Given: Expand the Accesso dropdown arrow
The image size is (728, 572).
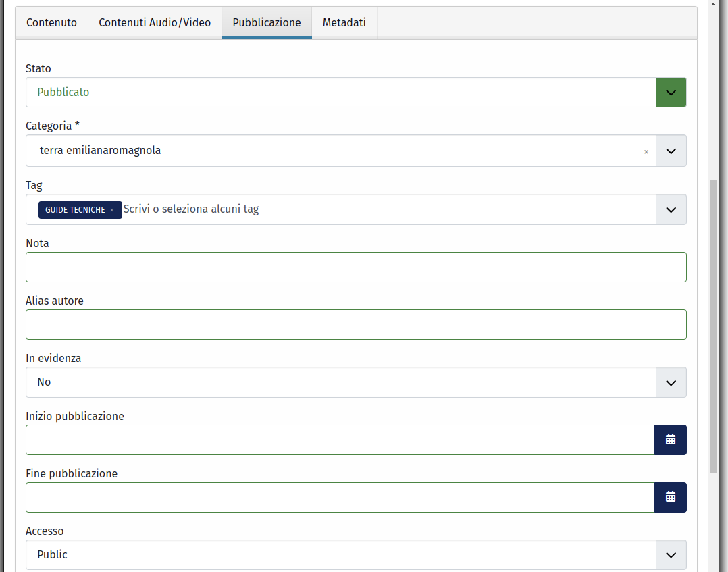Looking at the screenshot, I should 671,554.
